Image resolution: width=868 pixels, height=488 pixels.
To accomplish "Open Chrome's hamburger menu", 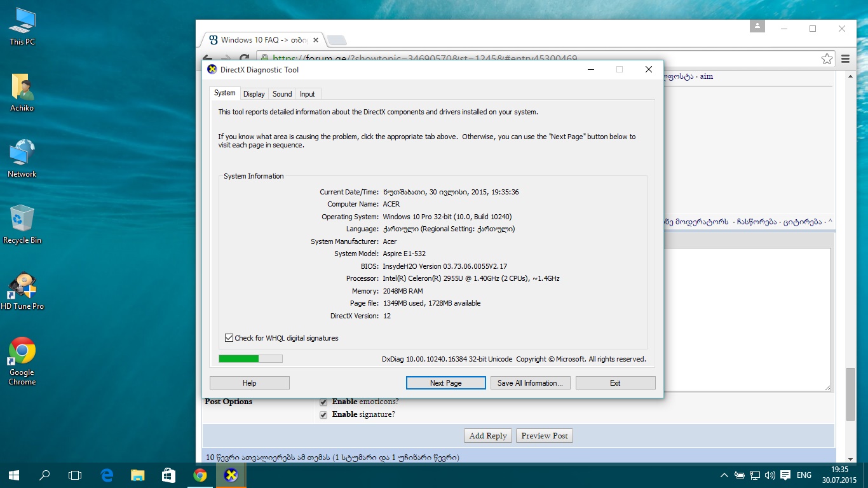I will [x=845, y=59].
